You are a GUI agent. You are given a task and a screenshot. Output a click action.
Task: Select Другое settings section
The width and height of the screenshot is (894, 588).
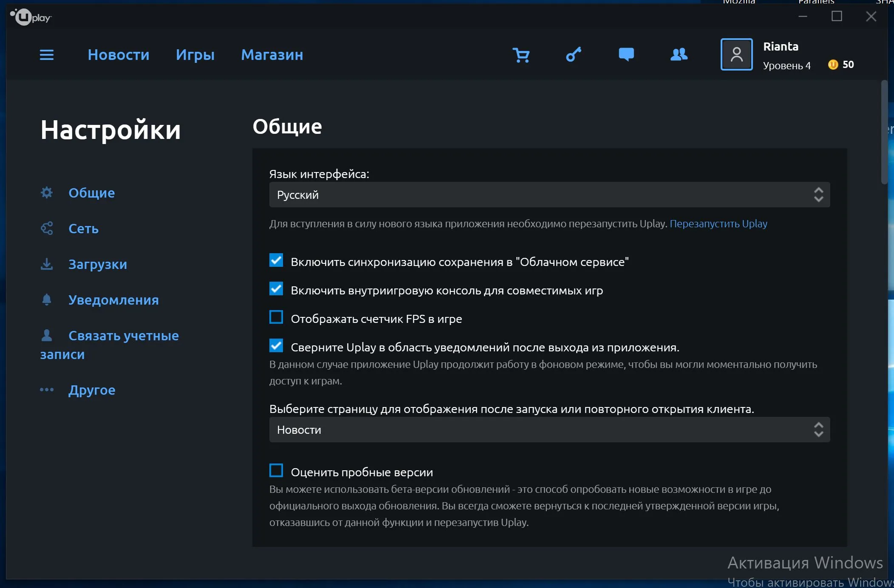[92, 390]
